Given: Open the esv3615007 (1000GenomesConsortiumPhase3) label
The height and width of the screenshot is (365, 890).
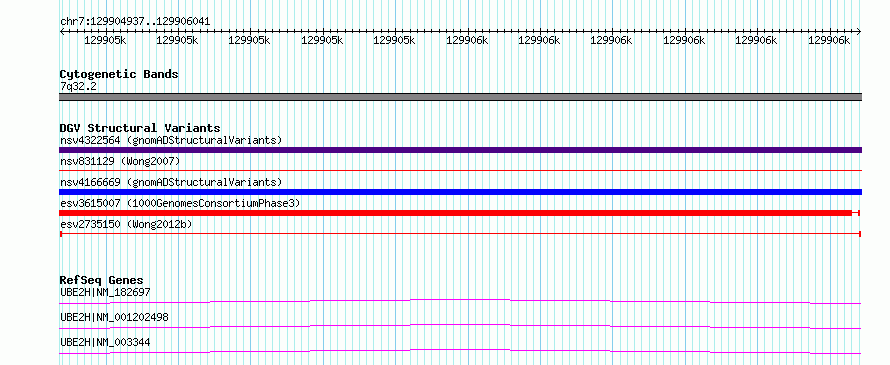Looking at the screenshot, I should tap(180, 203).
